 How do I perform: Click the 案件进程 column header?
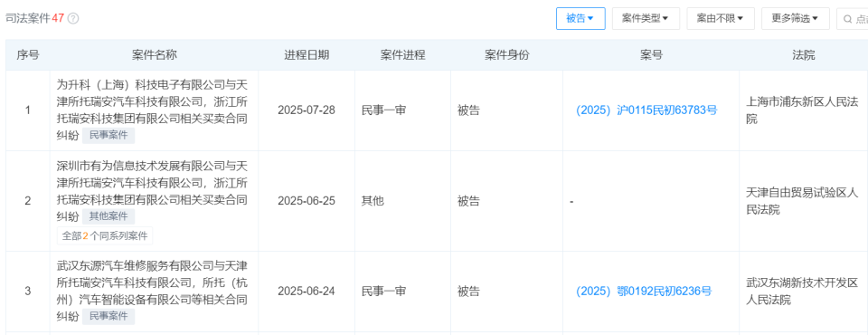point(402,55)
